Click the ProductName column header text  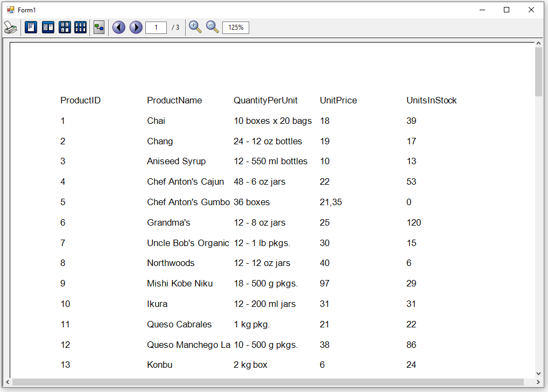coord(174,100)
